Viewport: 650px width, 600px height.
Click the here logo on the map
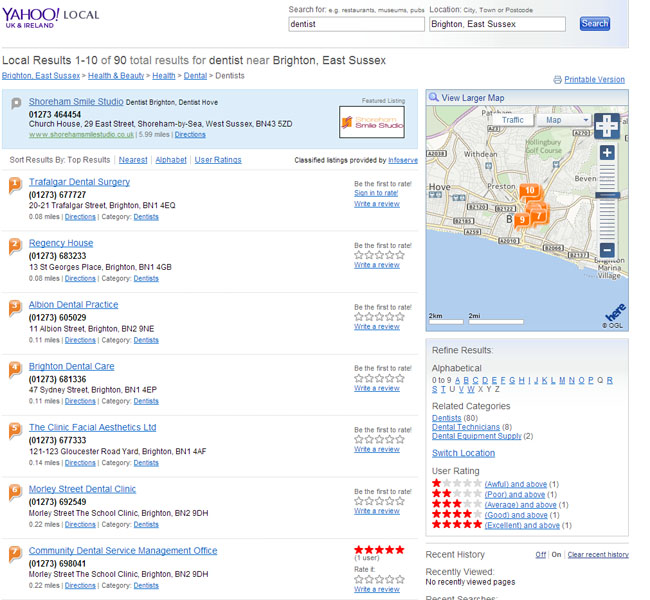(x=615, y=311)
